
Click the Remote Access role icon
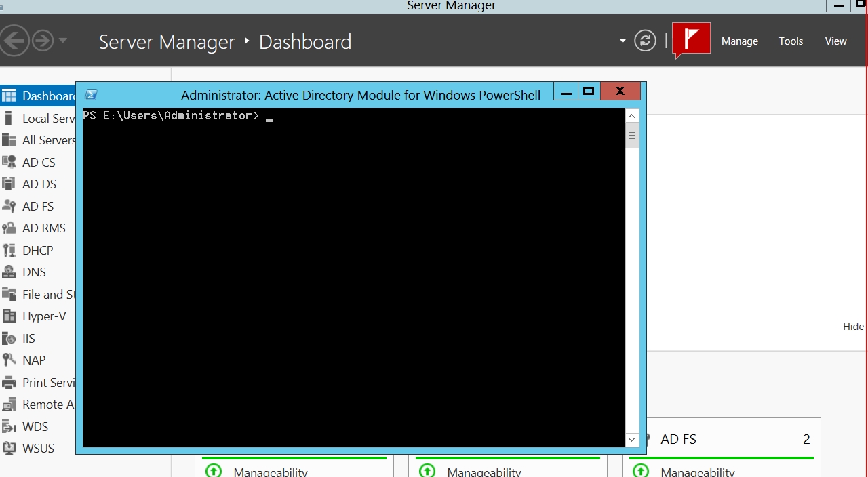(9, 404)
